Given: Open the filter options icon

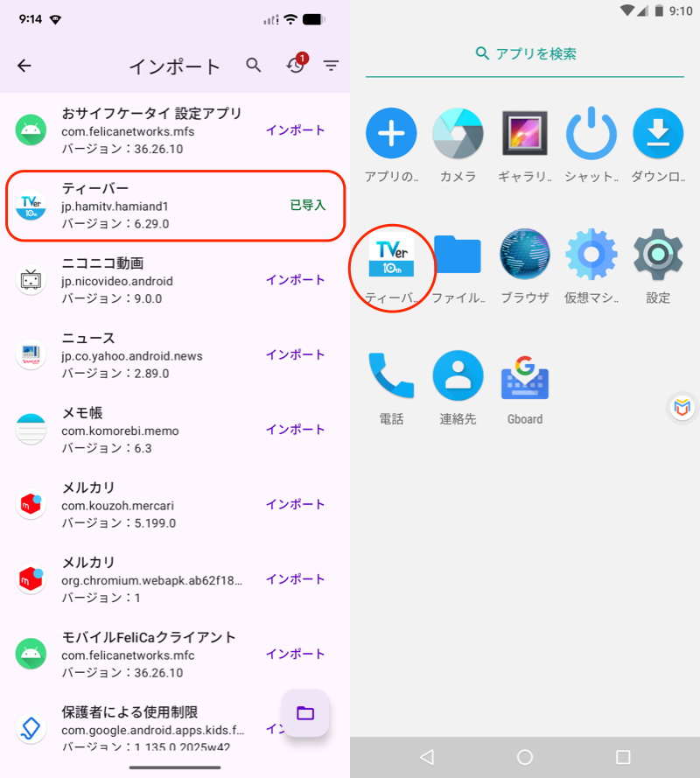Looking at the screenshot, I should (331, 65).
